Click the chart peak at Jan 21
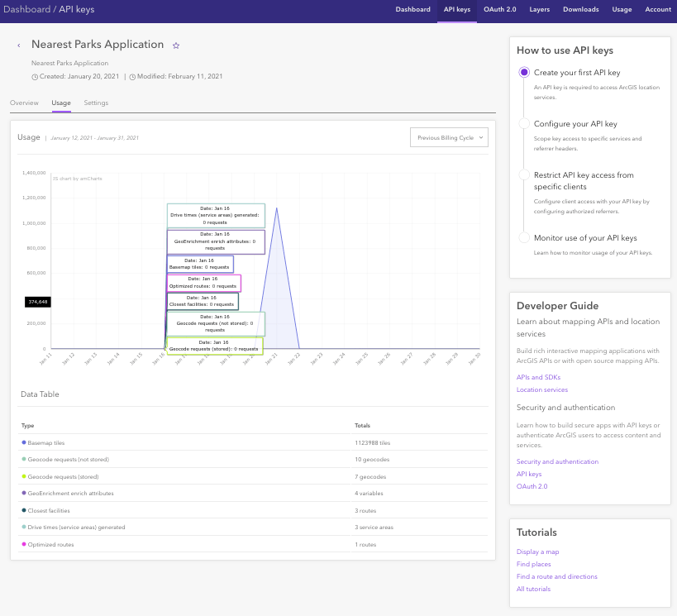677x616 pixels. coord(276,208)
